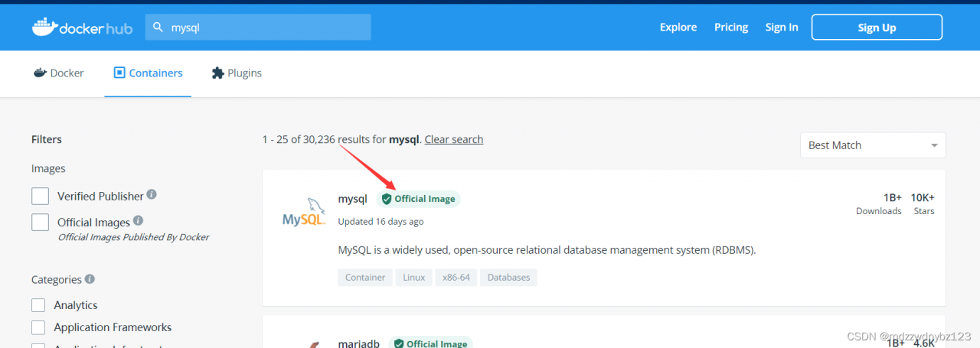Screen dimensions: 980x348
Task: Click the Linux tag on mysql
Action: tap(414, 278)
